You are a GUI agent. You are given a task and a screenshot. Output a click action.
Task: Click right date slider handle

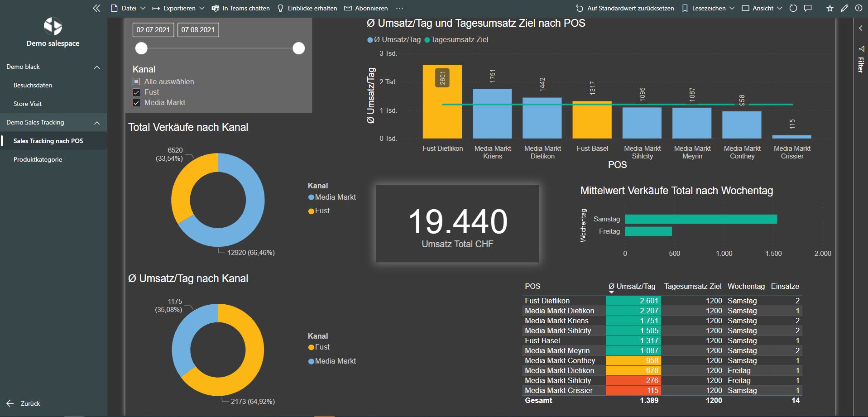(x=299, y=48)
